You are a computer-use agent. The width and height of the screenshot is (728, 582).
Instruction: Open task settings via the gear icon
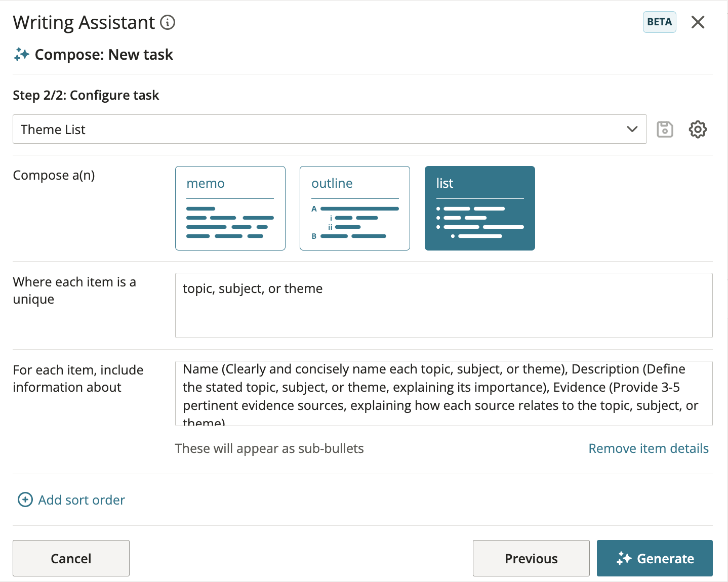(x=698, y=130)
